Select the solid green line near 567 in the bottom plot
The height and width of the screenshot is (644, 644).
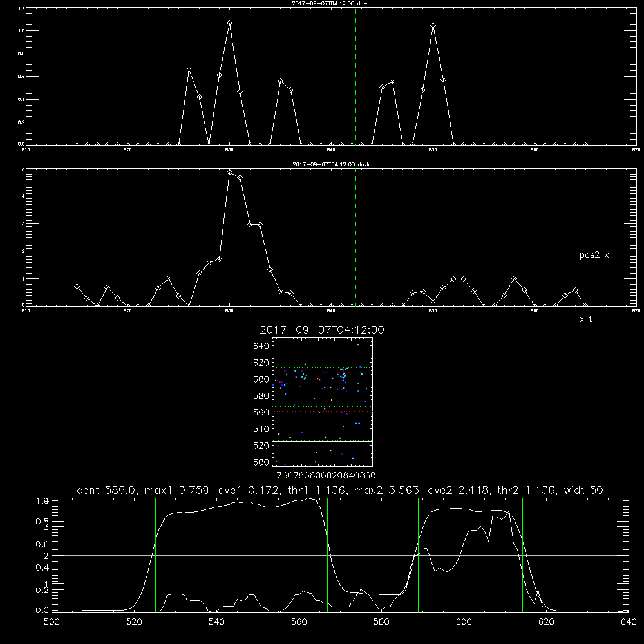327,555
